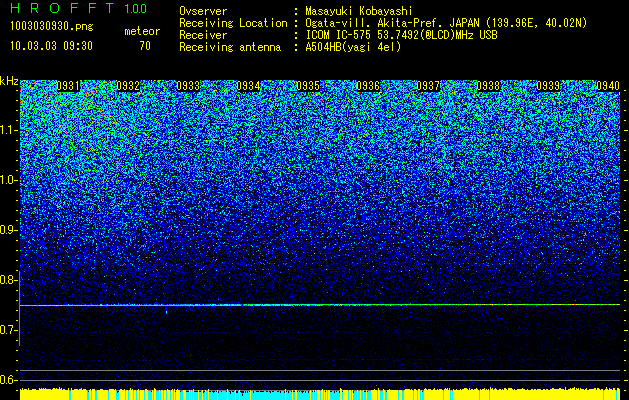Click the 0933 time marker
The image size is (629, 400).
point(188,86)
